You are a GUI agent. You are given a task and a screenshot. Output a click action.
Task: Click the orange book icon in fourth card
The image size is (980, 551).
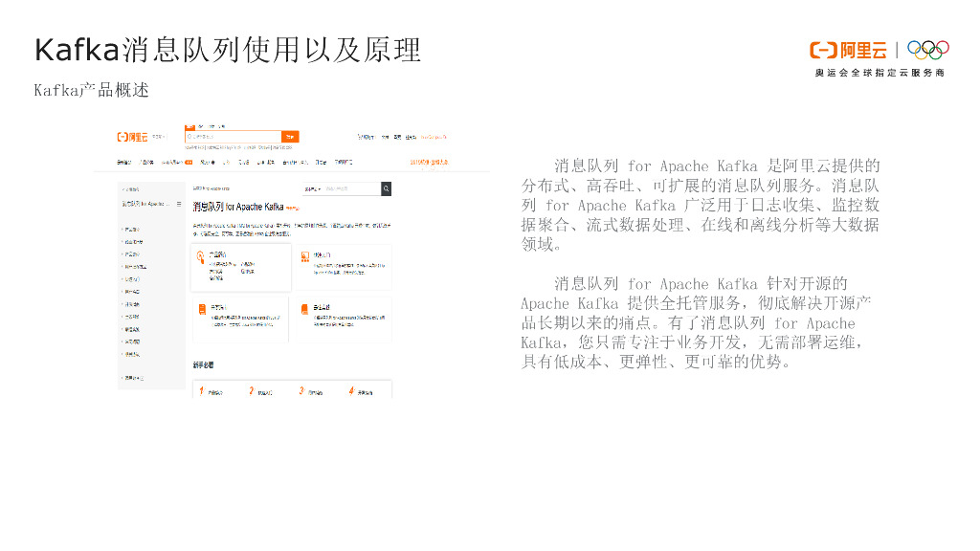pos(305,309)
